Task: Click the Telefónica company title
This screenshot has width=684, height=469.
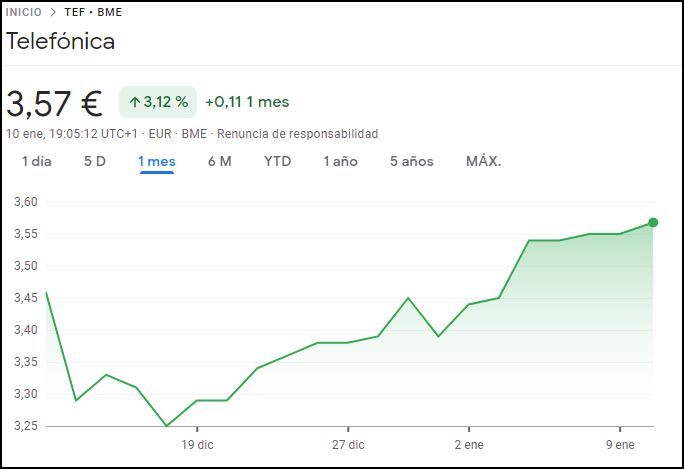Action: pyautogui.click(x=61, y=42)
